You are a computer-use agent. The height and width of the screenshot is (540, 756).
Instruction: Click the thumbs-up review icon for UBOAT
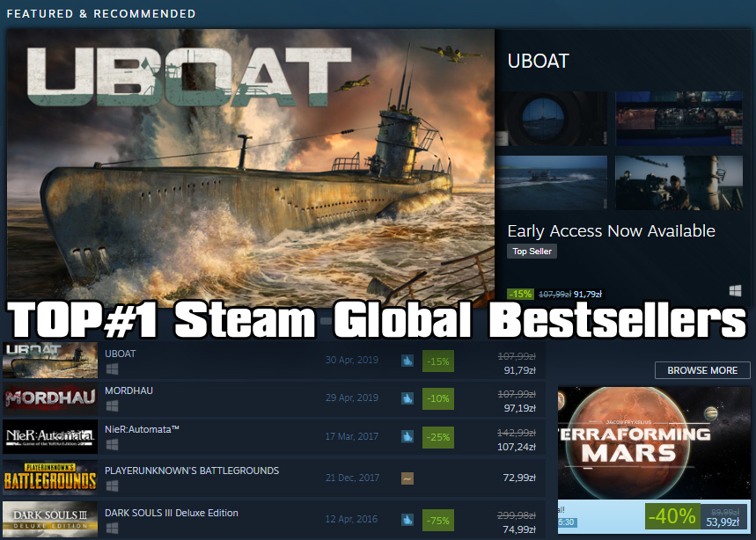[407, 361]
